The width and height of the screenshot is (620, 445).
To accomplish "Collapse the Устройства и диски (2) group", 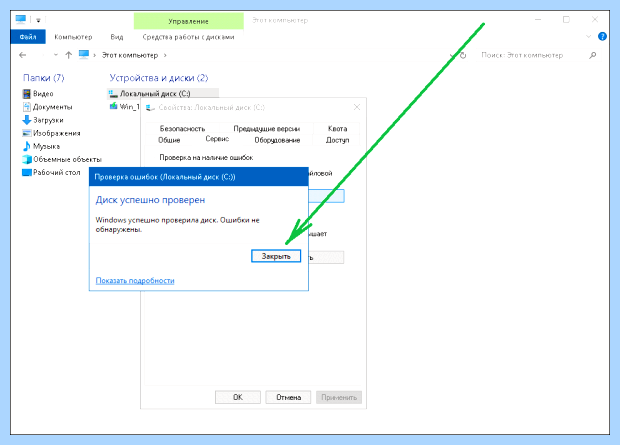I will click(x=159, y=78).
